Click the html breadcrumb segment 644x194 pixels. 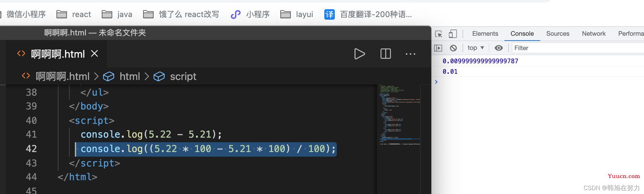click(130, 76)
